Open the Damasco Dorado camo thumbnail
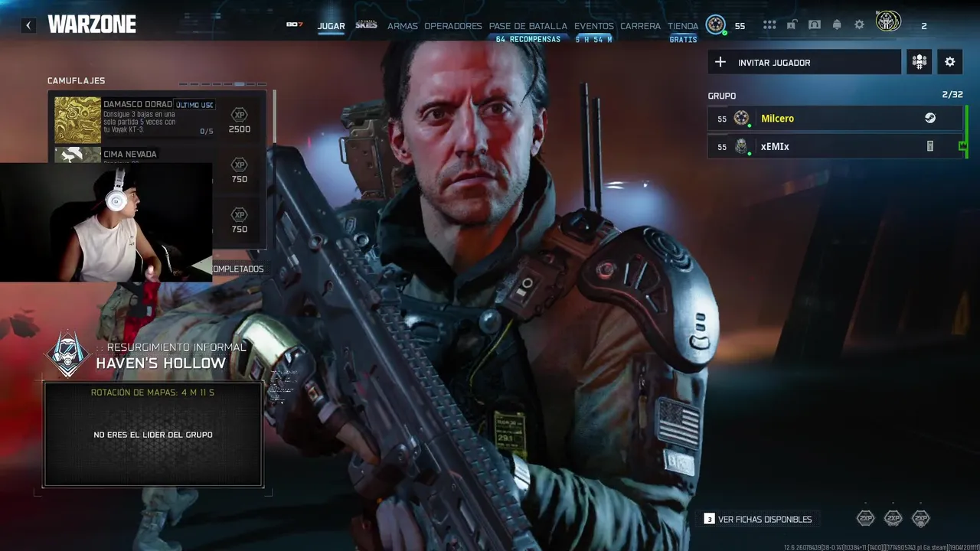The width and height of the screenshot is (980, 551). pyautogui.click(x=77, y=119)
